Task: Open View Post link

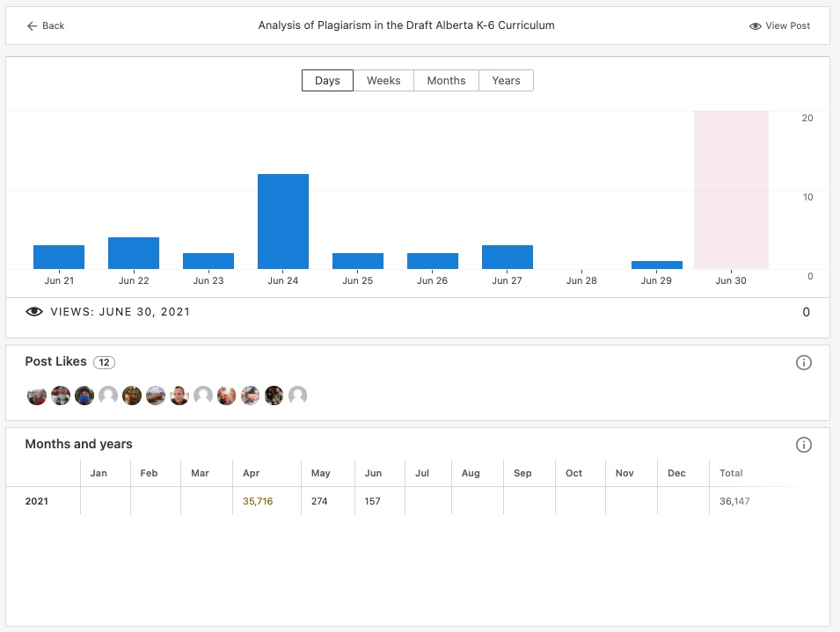Action: 779,26
